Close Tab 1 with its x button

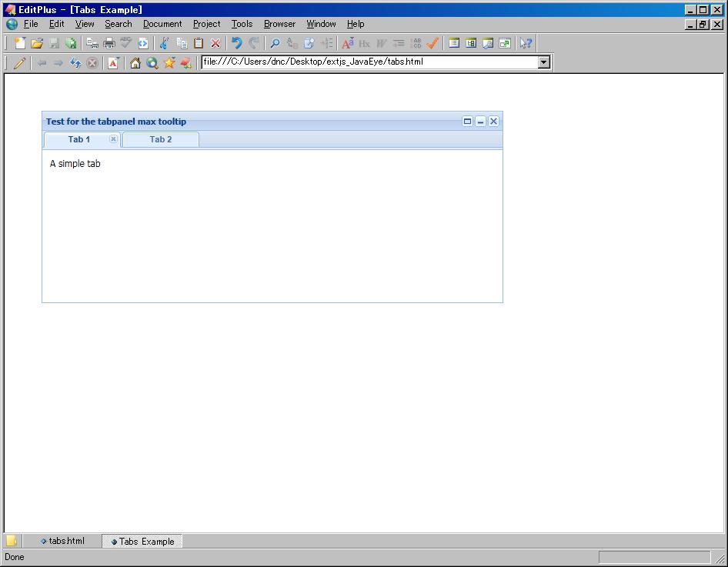tap(113, 139)
